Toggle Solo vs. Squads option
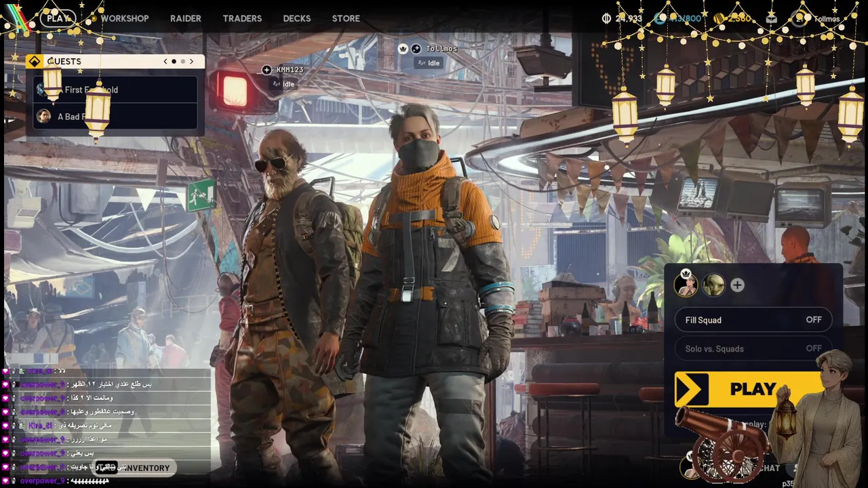 pyautogui.click(x=753, y=348)
